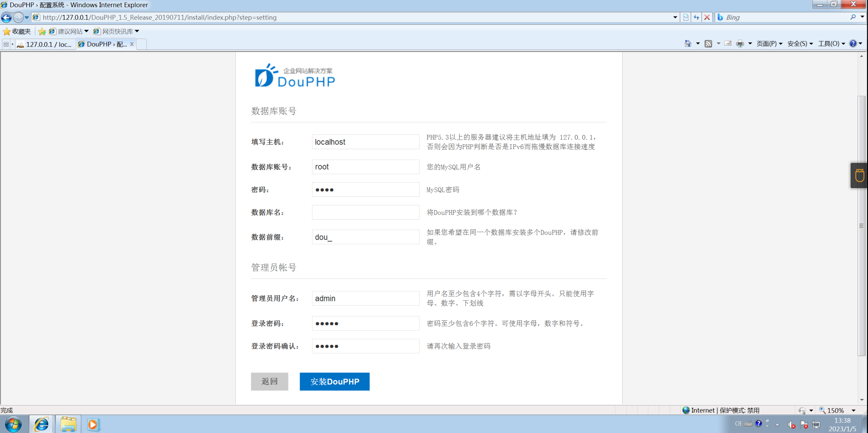Open the 安全(S) menu
This screenshot has height=433, width=868.
pos(800,44)
